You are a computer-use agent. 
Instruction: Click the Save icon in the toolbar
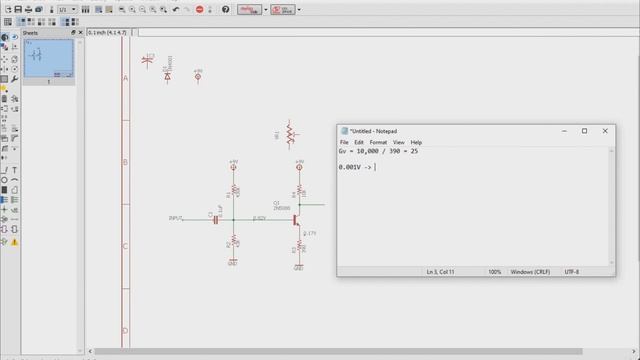click(18, 9)
